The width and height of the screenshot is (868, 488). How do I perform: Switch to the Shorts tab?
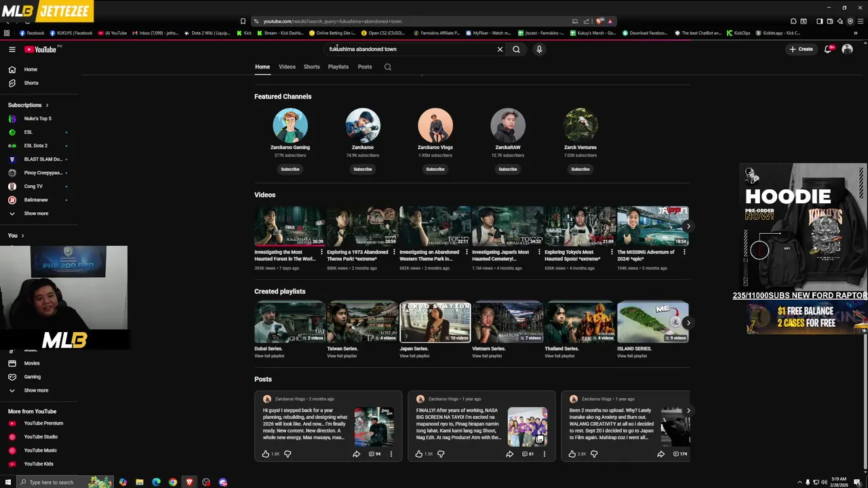point(312,67)
